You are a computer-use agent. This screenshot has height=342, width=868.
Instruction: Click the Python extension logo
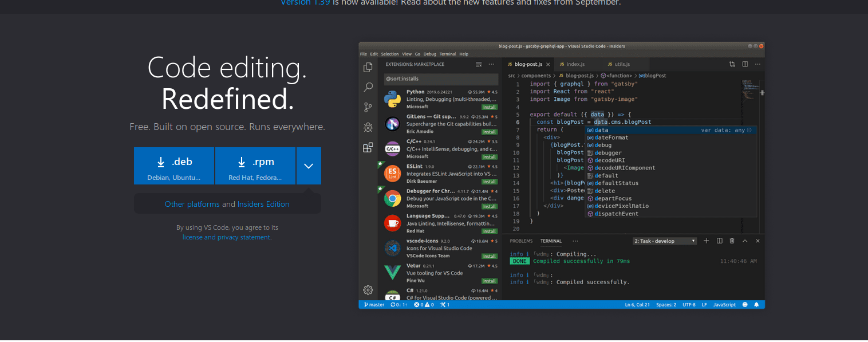[x=392, y=99]
